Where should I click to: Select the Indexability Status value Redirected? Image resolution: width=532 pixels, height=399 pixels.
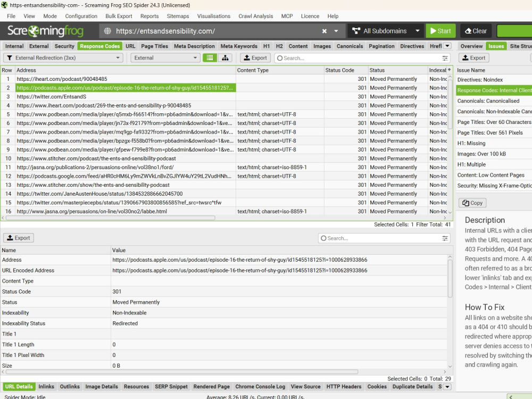click(x=125, y=323)
